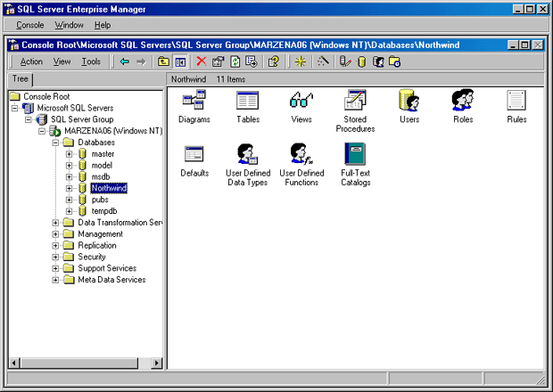Click the Help question mark toolbar icon

(x=274, y=61)
